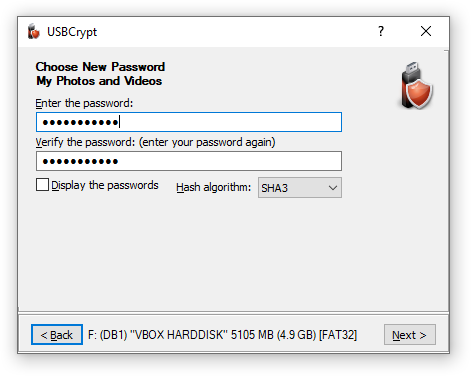Screen dimensions: 473x378
Task: Focus the Verify the password field
Action: tap(189, 161)
